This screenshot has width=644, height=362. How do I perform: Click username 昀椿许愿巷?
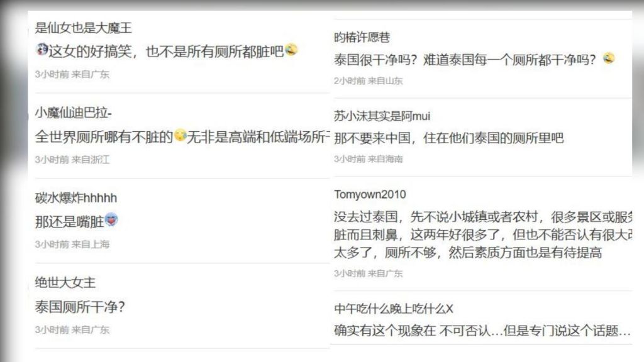click(x=362, y=37)
